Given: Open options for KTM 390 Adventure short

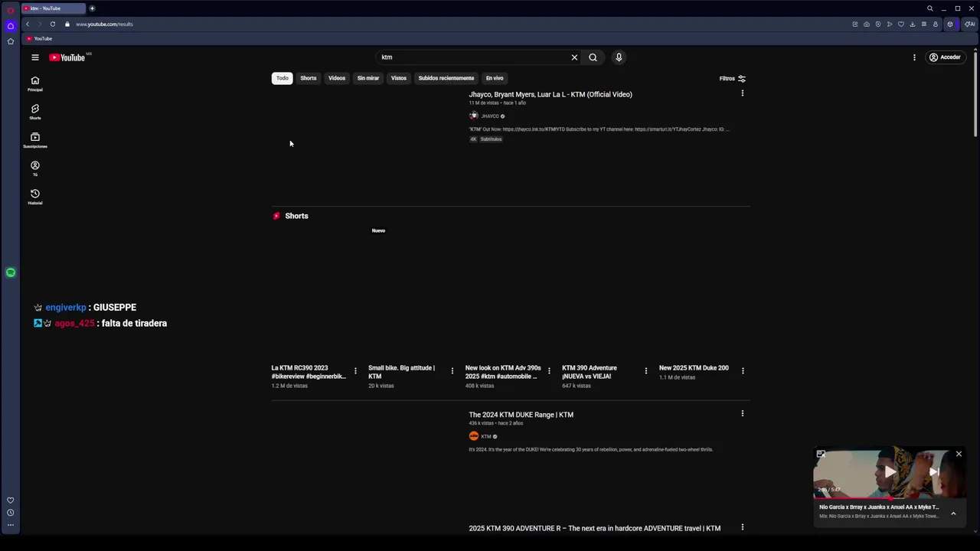Looking at the screenshot, I should click(x=645, y=371).
